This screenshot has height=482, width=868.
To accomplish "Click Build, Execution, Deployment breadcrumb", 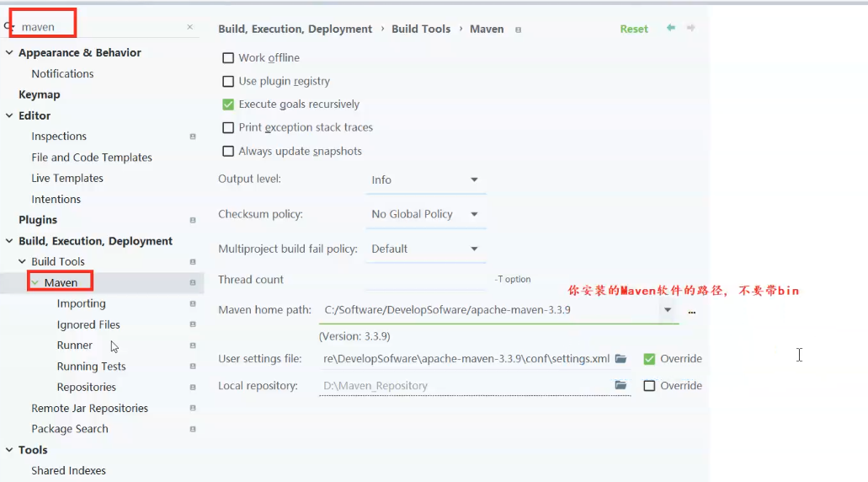I will (x=295, y=29).
